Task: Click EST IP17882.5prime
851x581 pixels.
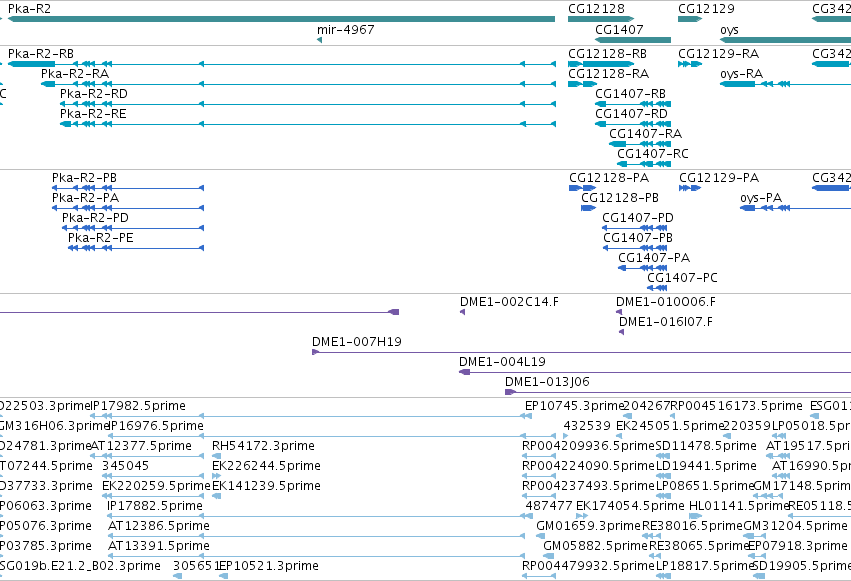Action: tap(155, 507)
